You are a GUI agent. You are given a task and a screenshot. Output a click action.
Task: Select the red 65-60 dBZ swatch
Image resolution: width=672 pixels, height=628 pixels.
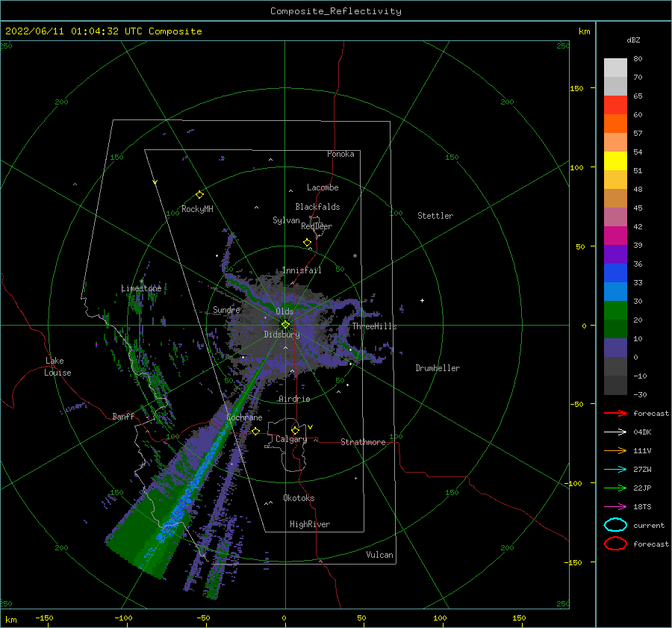coord(615,105)
